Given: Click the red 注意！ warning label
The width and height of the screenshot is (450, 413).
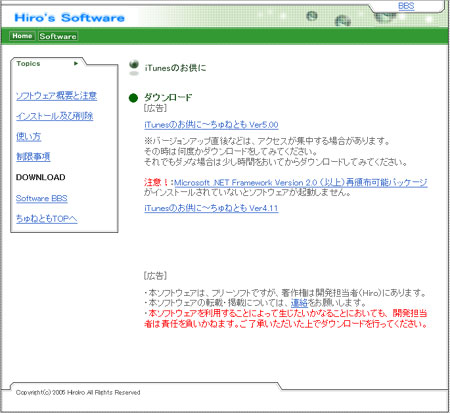Looking at the screenshot, I should click(157, 182).
